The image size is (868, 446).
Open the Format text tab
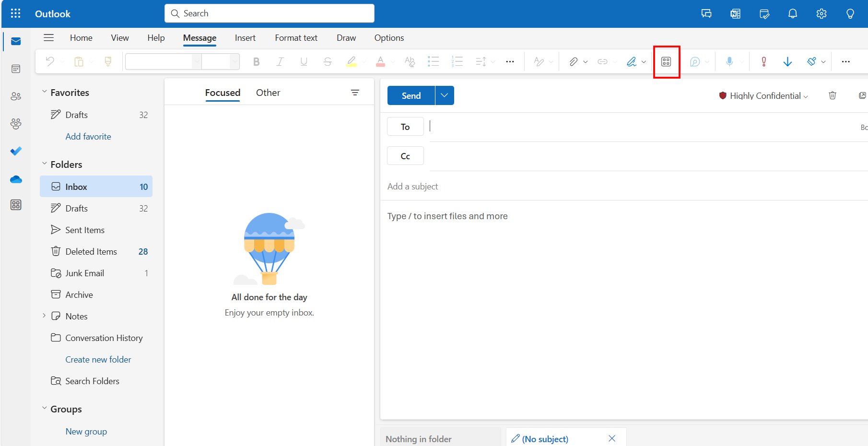click(296, 38)
